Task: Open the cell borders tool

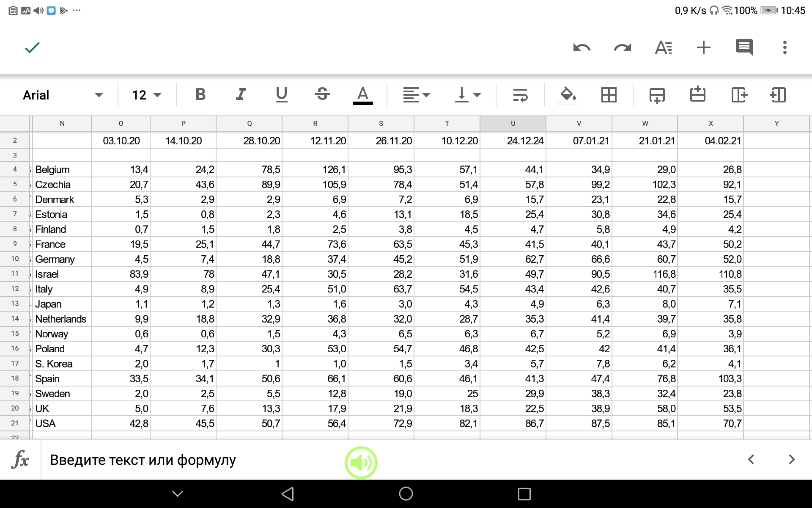Action: point(609,95)
